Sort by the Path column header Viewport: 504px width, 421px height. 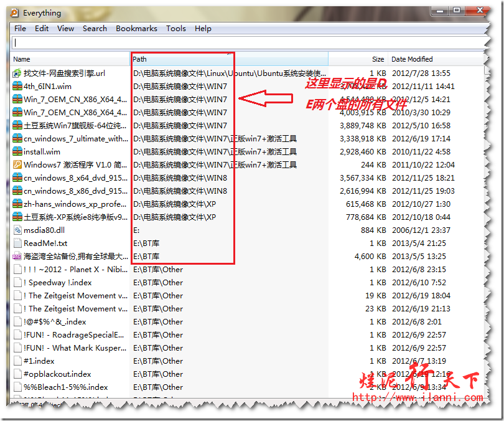pos(229,59)
